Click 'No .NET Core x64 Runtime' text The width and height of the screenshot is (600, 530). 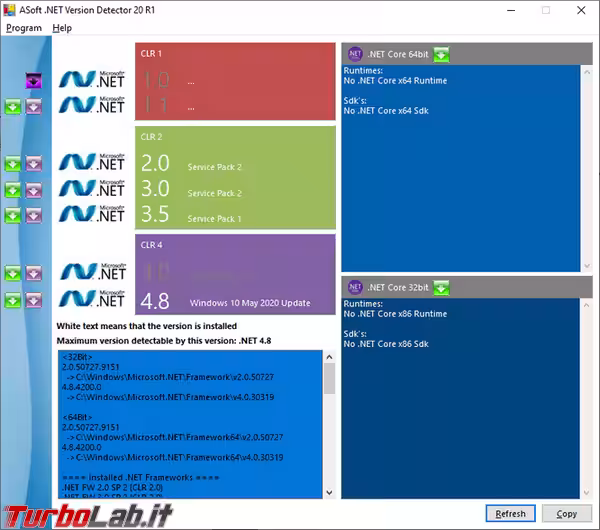pyautogui.click(x=395, y=81)
